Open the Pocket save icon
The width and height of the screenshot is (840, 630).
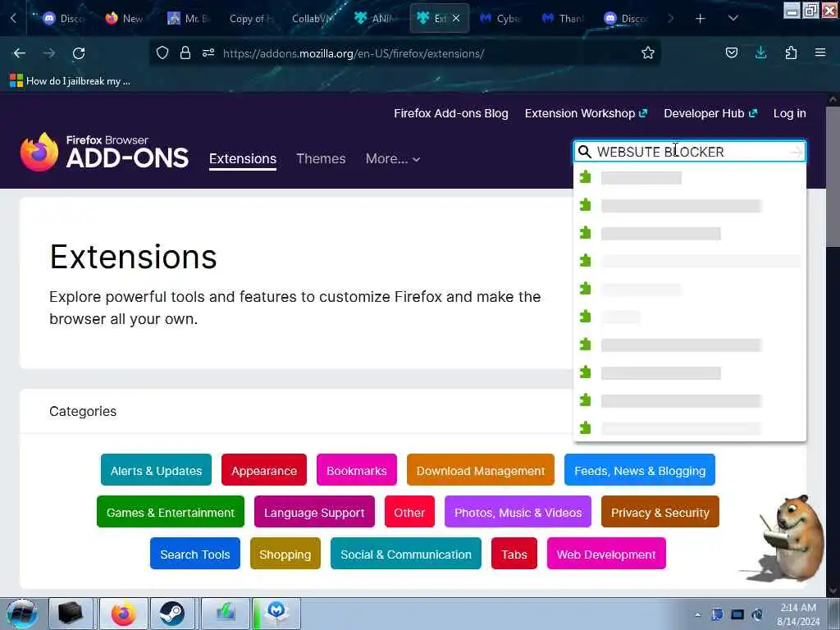click(x=731, y=53)
